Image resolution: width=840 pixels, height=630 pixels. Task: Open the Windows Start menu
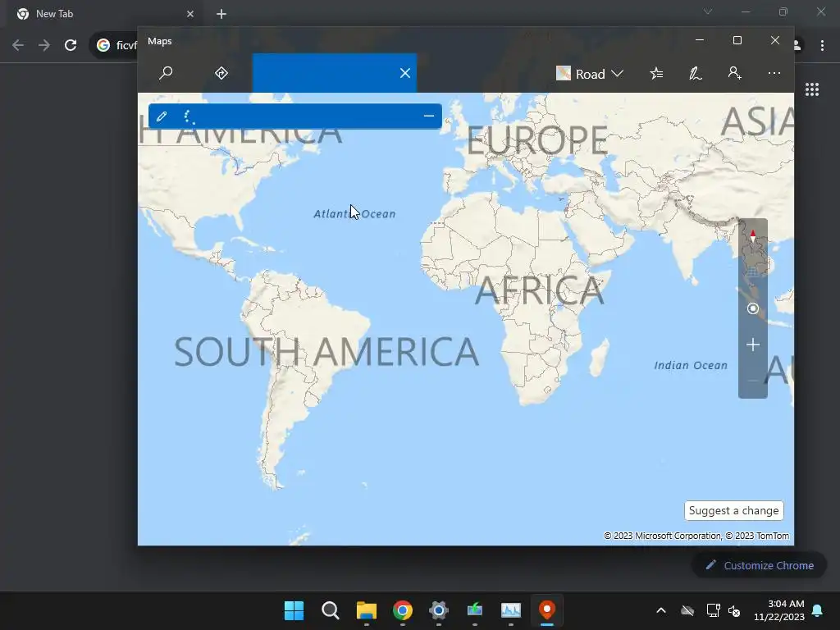click(x=294, y=610)
